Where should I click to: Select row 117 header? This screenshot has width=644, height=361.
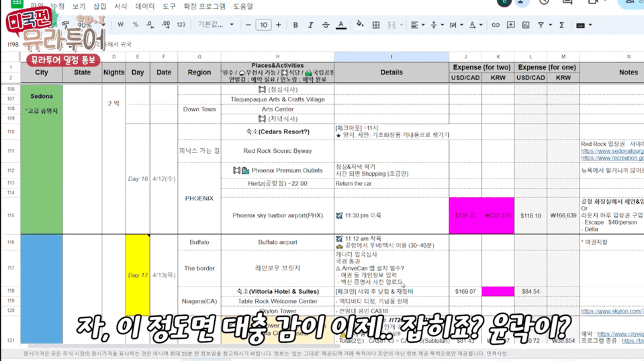(x=11, y=268)
